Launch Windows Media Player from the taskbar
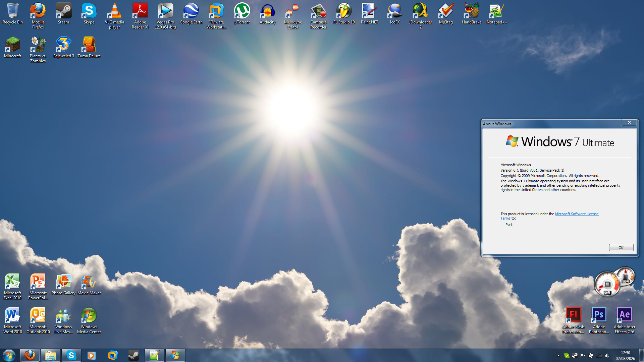This screenshot has height=362, width=644. pyautogui.click(x=92, y=355)
